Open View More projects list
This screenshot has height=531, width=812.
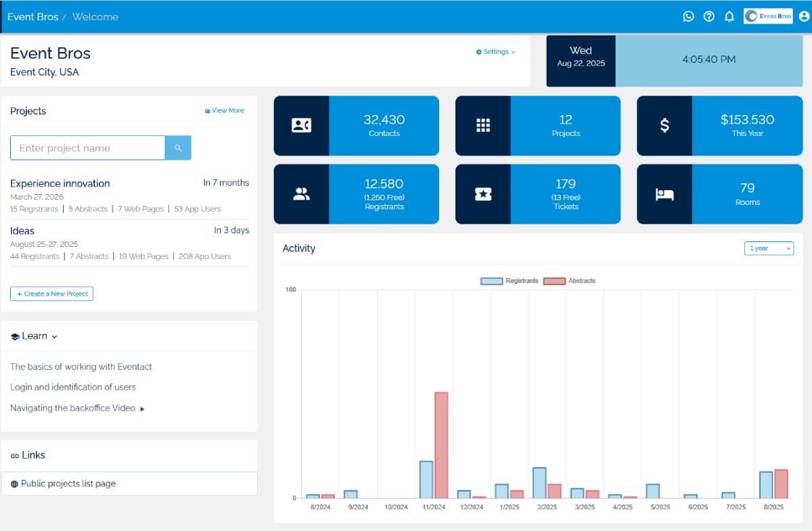tap(224, 111)
